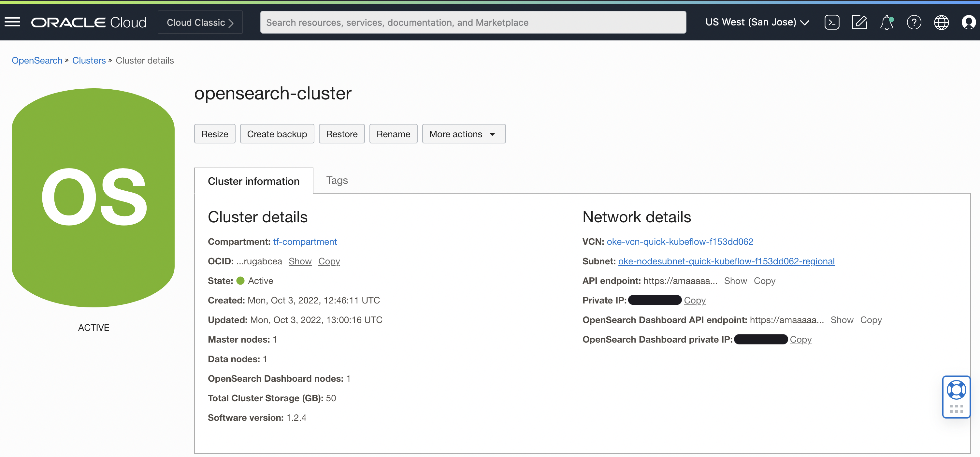
Task: Show the OpenSearch Dashboard API endpoint
Action: pos(842,320)
